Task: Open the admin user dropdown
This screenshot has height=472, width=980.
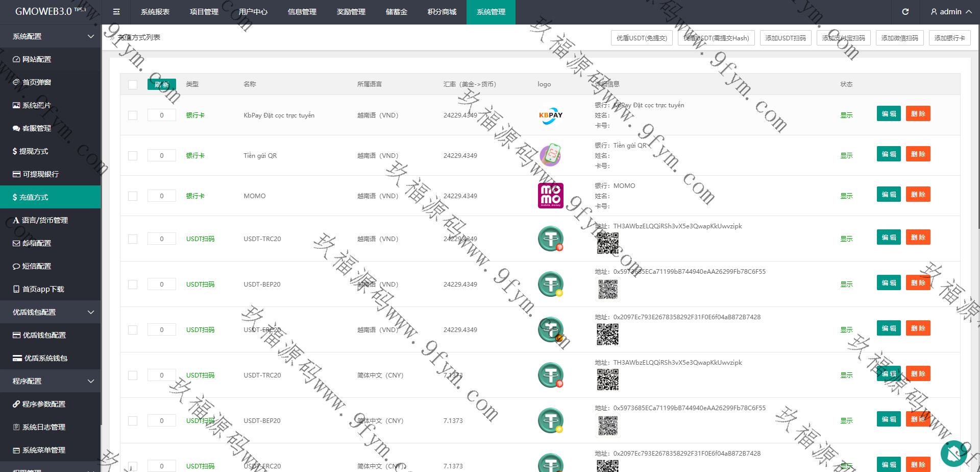Action: point(951,12)
